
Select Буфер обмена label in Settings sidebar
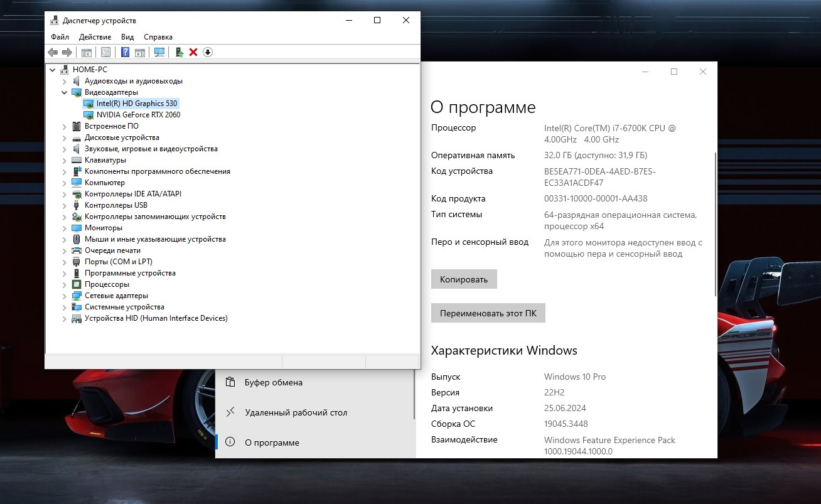click(274, 382)
